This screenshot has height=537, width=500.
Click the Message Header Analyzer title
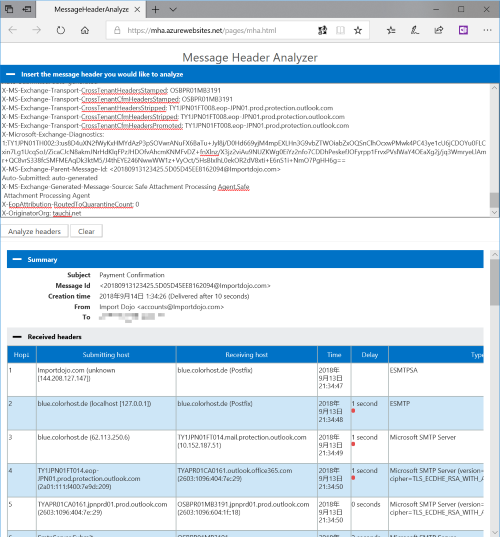tap(250, 58)
